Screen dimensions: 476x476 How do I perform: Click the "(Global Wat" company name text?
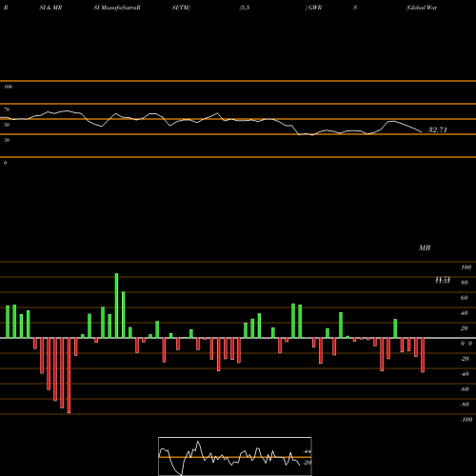point(422,8)
